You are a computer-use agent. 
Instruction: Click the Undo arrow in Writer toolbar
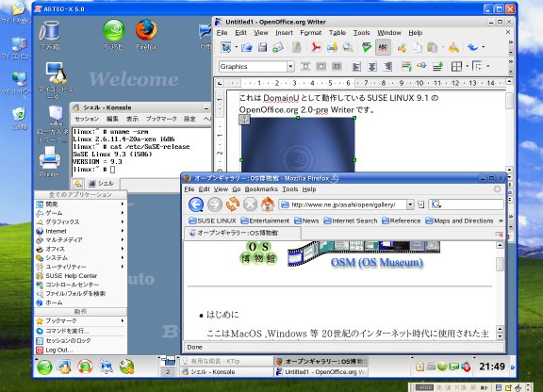click(472, 47)
